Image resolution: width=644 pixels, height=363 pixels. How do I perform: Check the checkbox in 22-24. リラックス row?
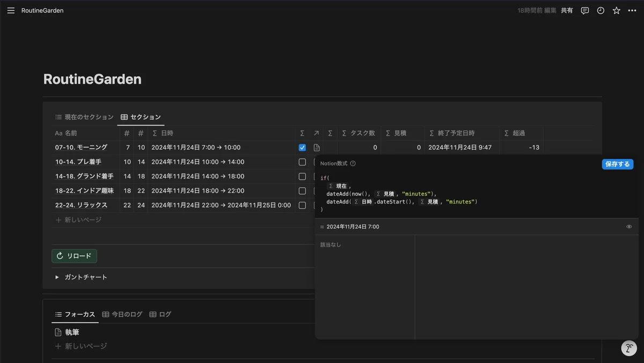pyautogui.click(x=302, y=205)
